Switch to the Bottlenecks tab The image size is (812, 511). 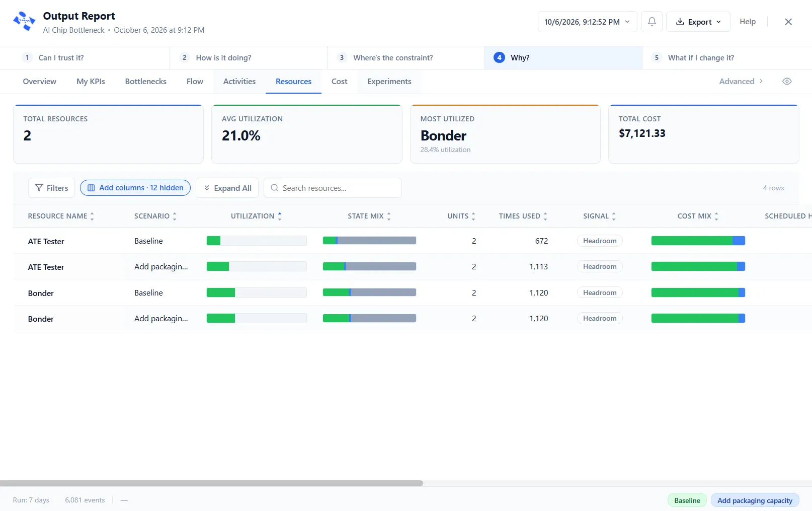(x=146, y=82)
